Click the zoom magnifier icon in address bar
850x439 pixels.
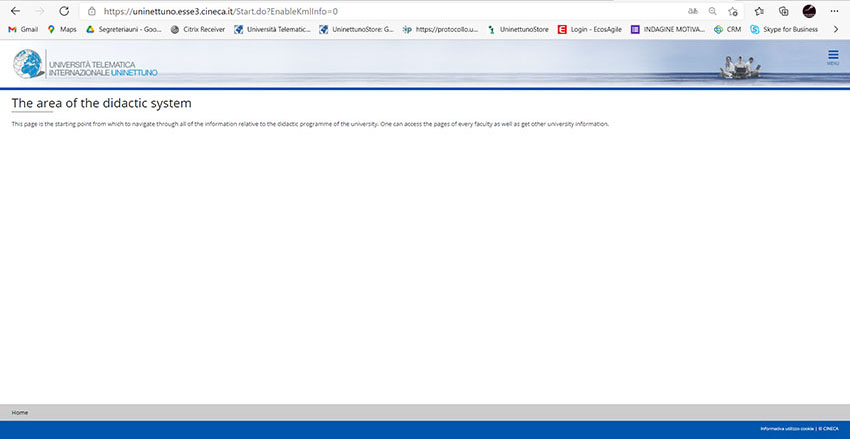(x=712, y=11)
